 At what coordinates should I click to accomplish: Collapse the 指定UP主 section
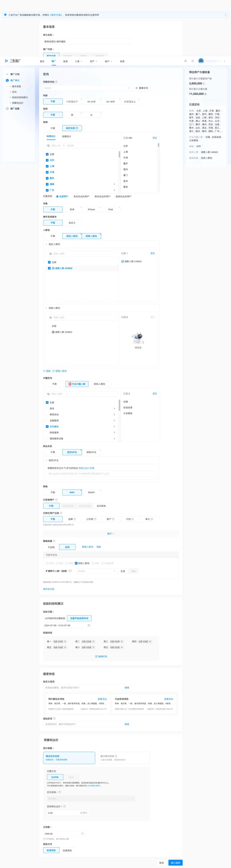[46, 460]
